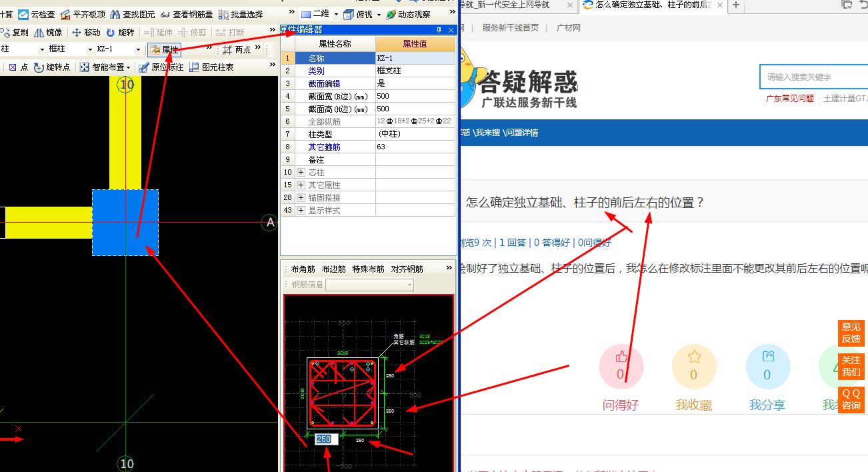
Task: Click the 旋转 rotate tool
Action: click(x=120, y=32)
